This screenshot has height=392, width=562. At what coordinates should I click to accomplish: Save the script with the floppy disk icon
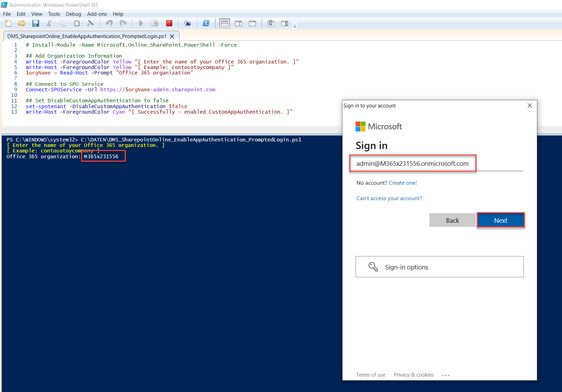35,23
